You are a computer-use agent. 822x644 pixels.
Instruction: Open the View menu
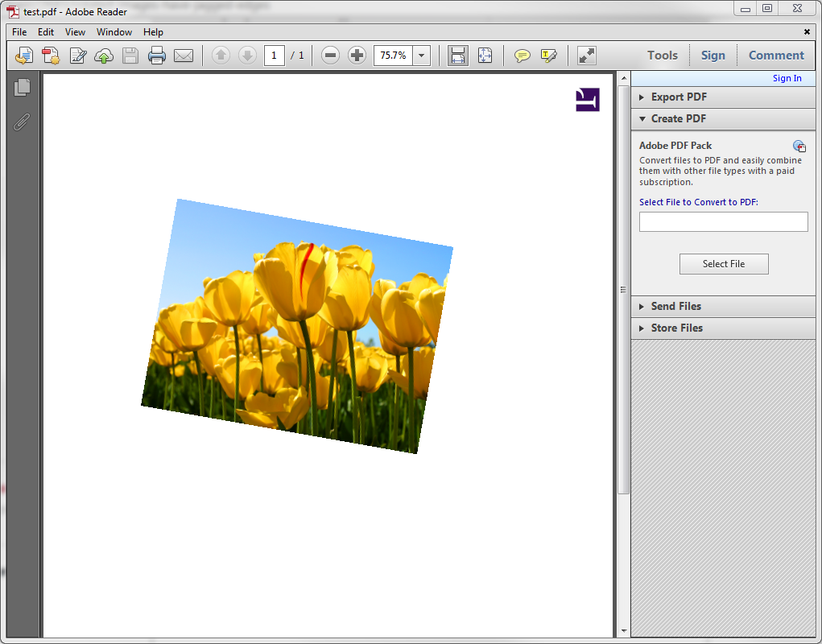pyautogui.click(x=75, y=32)
